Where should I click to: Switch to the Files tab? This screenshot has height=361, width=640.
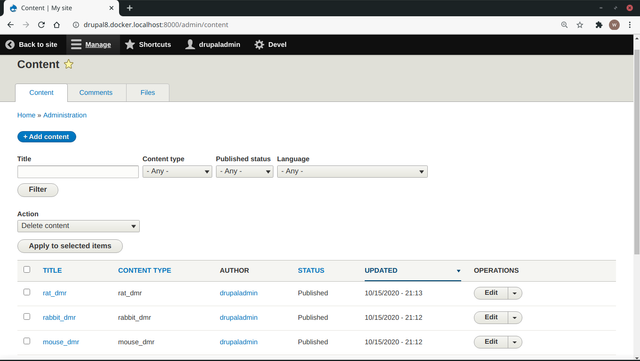point(148,93)
